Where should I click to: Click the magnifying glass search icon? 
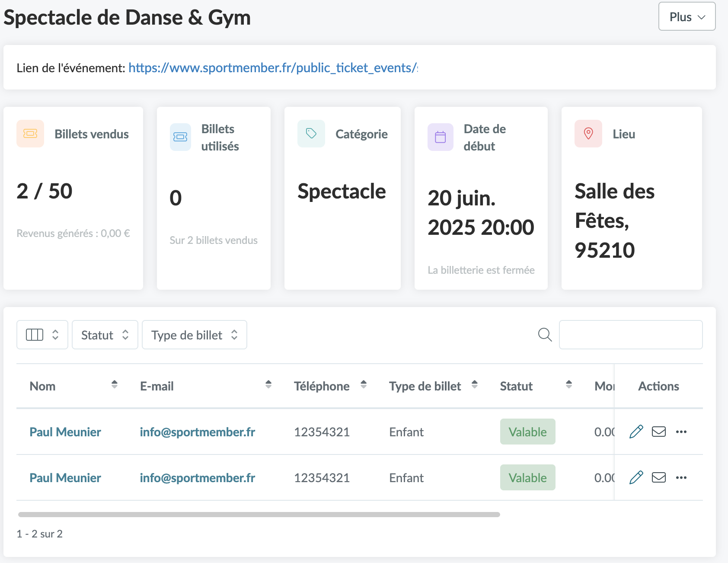pyautogui.click(x=545, y=335)
